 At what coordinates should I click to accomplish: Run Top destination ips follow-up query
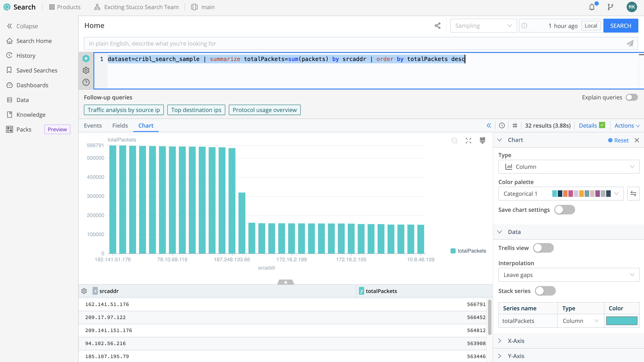pyautogui.click(x=196, y=110)
